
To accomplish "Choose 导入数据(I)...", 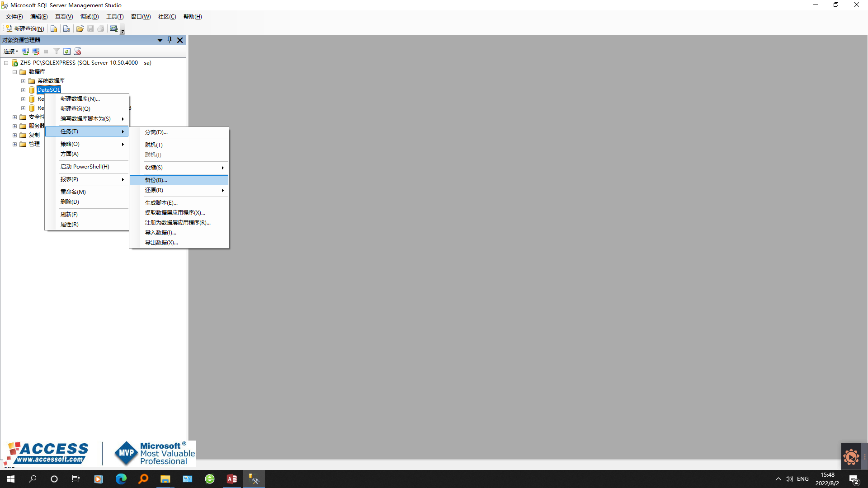I will tap(179, 233).
